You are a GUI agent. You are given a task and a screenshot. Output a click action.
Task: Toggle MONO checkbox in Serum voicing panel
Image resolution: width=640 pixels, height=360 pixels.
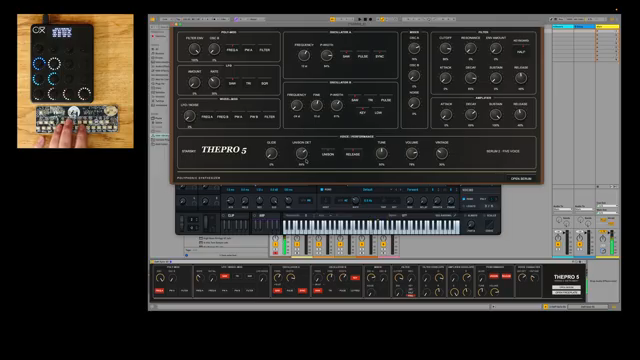click(464, 199)
